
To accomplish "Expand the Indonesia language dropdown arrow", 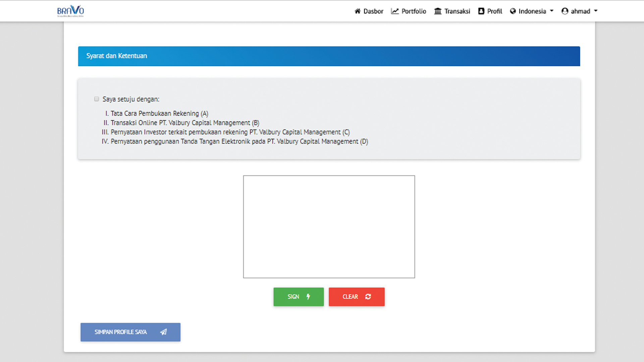I will [x=552, y=11].
